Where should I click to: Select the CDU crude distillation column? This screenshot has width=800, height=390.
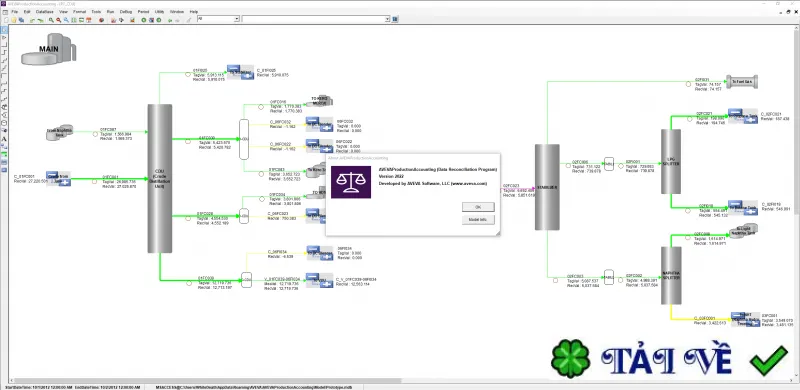[160, 178]
